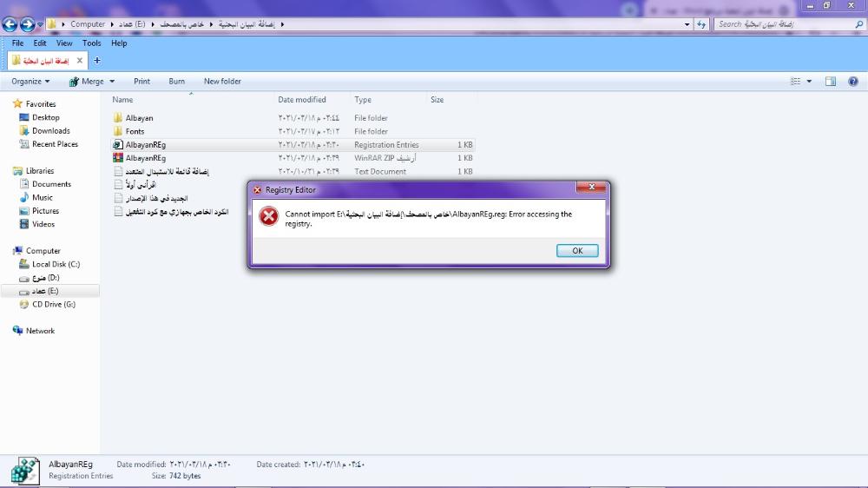The image size is (868, 488).
Task: Click the Forward navigation arrow
Action: pyautogui.click(x=27, y=24)
